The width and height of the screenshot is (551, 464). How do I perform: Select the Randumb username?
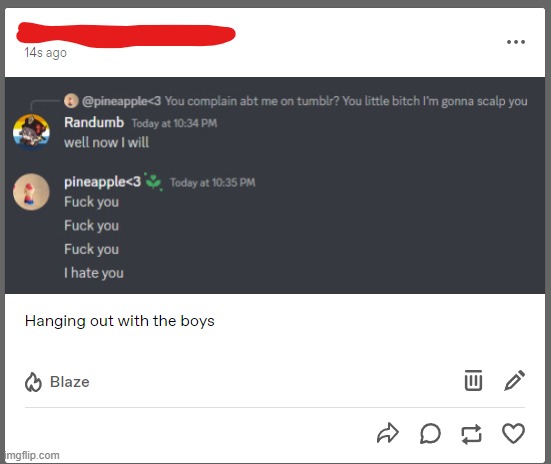(x=94, y=122)
